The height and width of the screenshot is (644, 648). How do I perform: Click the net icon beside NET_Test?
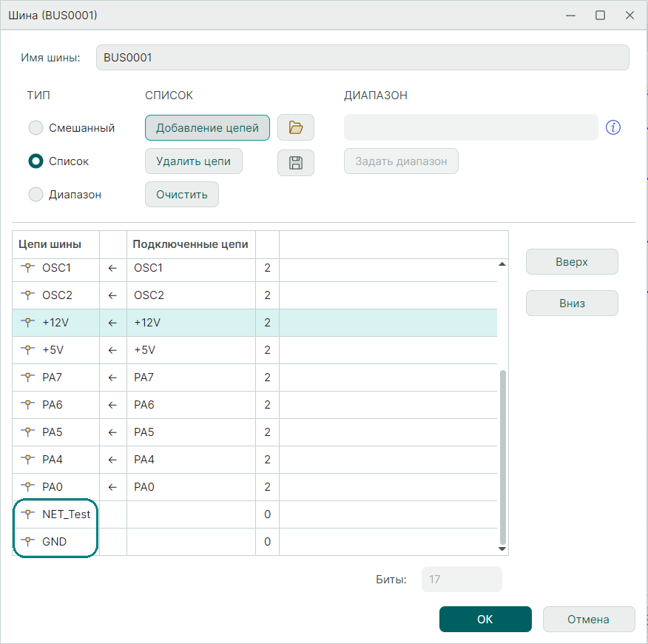tap(29, 514)
